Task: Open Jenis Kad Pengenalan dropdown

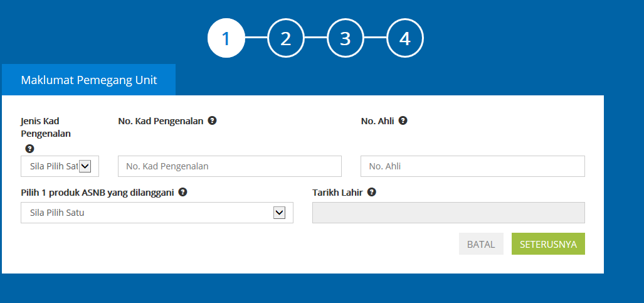Action: click(x=60, y=166)
